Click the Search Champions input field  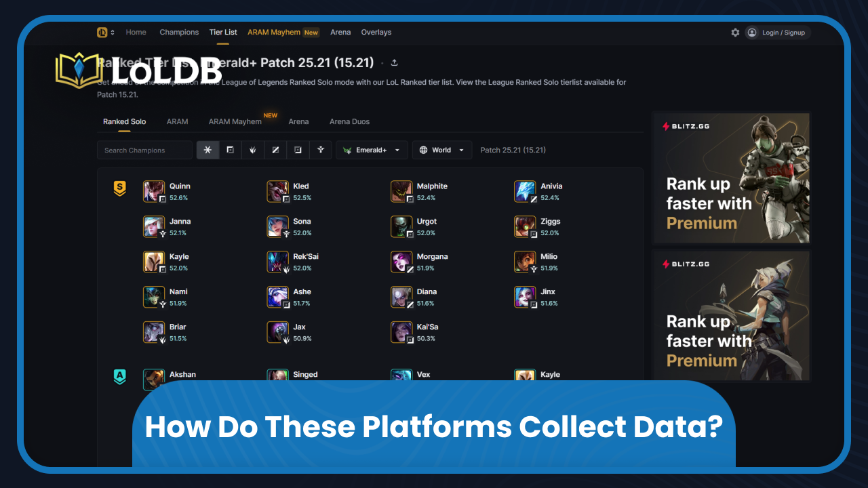[144, 150]
